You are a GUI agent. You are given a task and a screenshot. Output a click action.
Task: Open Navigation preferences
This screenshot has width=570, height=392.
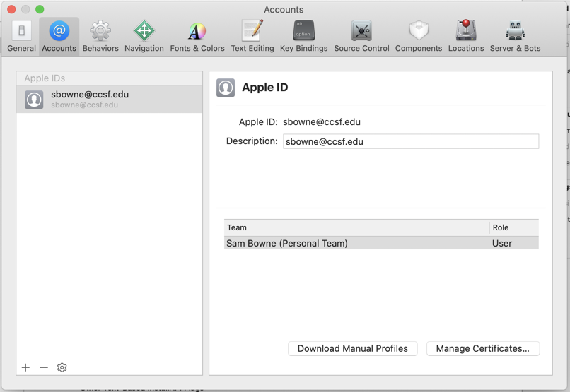(x=144, y=35)
